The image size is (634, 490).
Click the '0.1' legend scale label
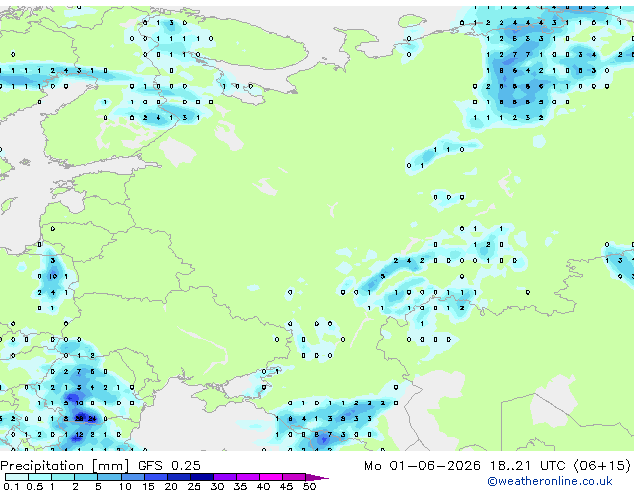[x=12, y=486]
